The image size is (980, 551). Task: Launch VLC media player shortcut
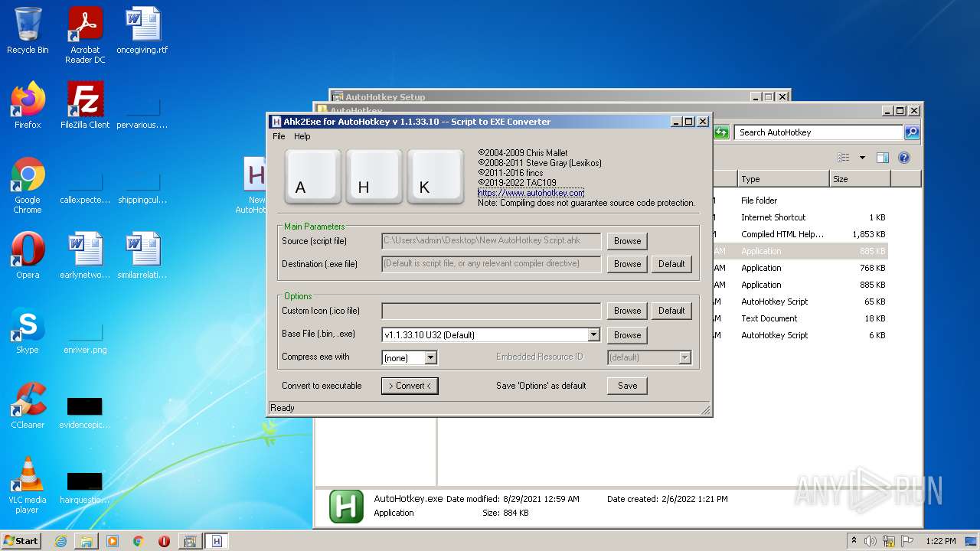click(28, 485)
